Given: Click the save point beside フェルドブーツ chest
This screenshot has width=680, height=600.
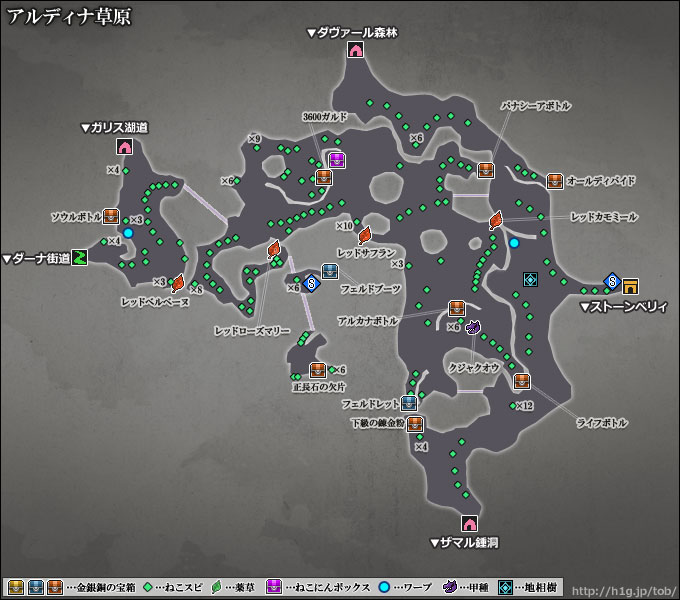Looking at the screenshot, I should tap(311, 284).
